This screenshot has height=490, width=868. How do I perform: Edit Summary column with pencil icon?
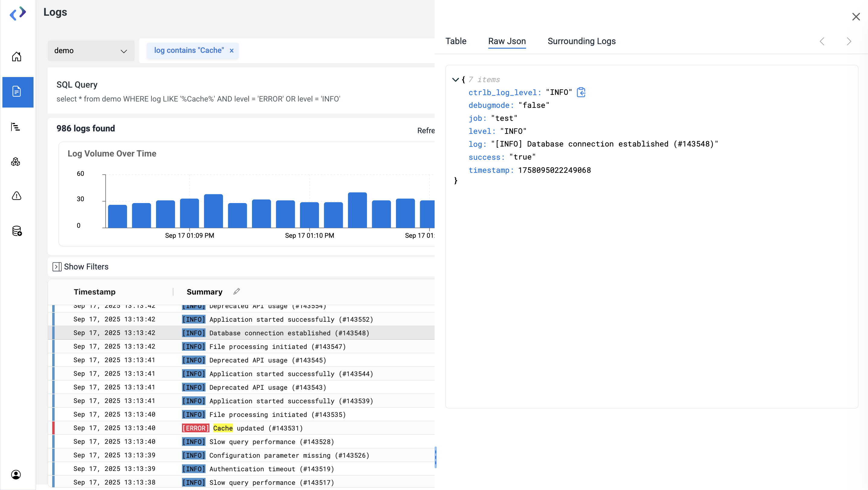(x=237, y=291)
